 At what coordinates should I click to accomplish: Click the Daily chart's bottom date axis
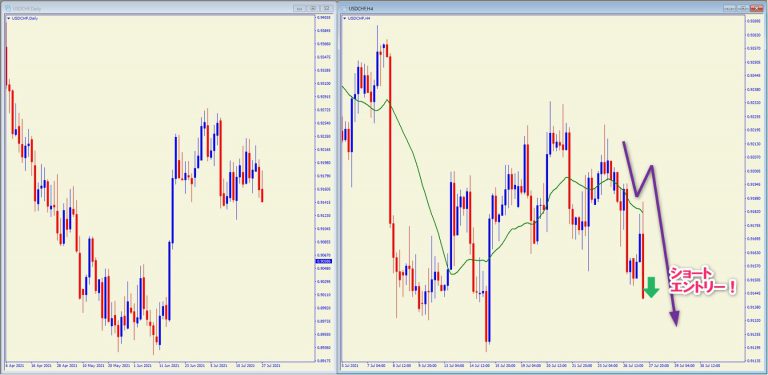[158, 366]
